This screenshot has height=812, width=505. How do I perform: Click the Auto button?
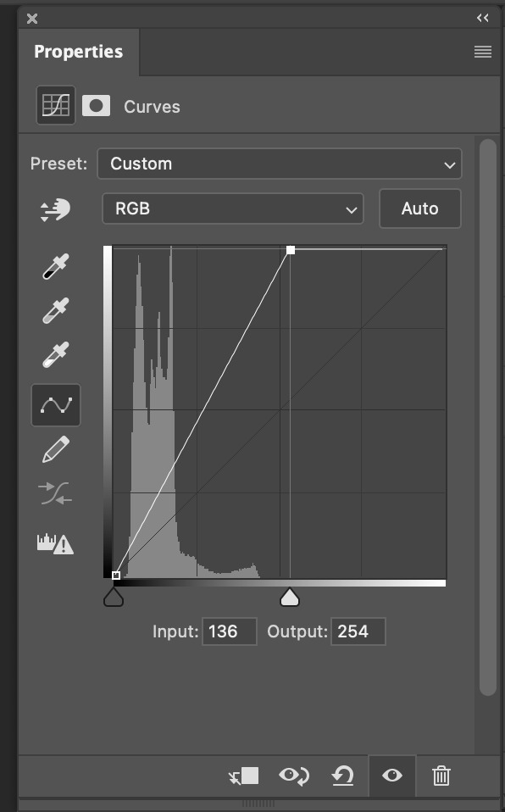(x=420, y=209)
